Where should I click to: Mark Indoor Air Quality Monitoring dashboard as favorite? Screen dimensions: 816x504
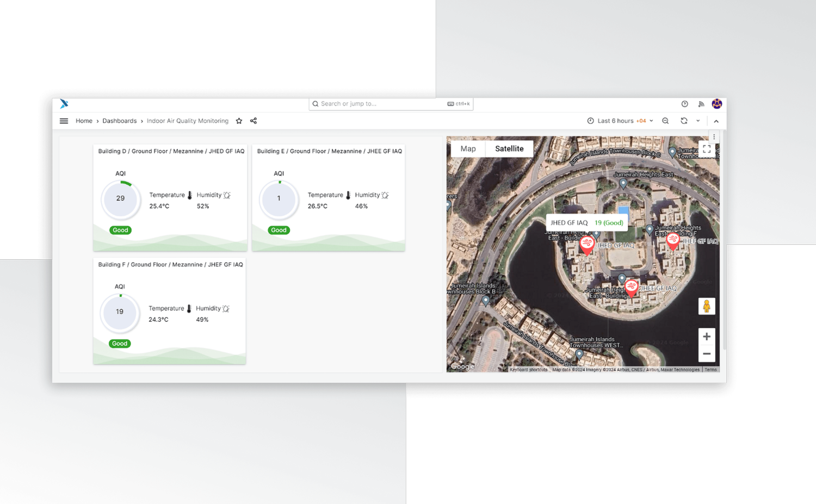(239, 121)
